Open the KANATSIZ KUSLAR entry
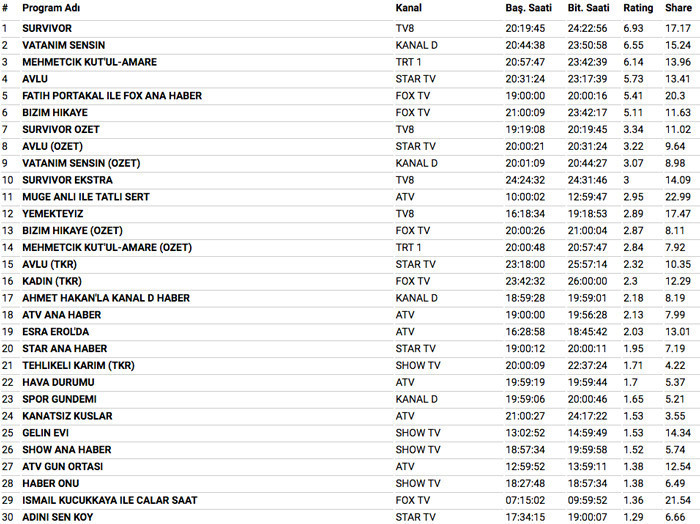 pos(67,416)
